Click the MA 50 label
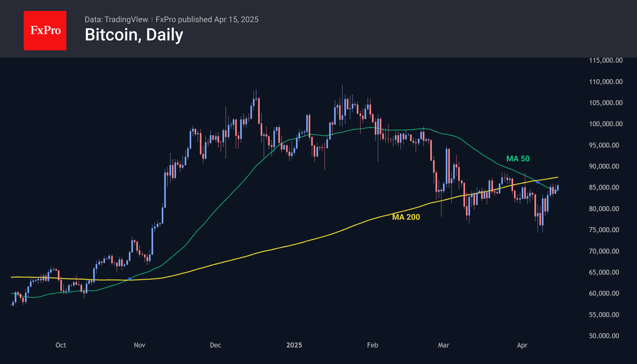637x364 pixels. pyautogui.click(x=518, y=159)
